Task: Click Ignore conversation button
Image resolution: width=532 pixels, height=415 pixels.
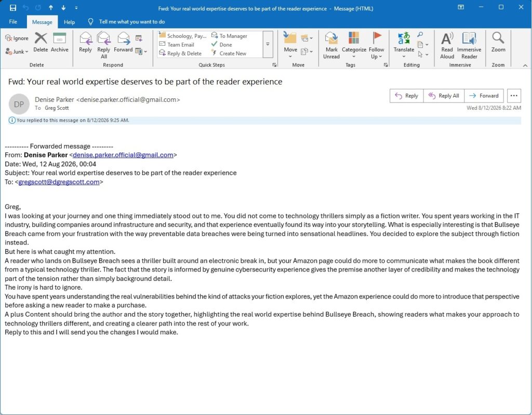Action: [x=17, y=38]
